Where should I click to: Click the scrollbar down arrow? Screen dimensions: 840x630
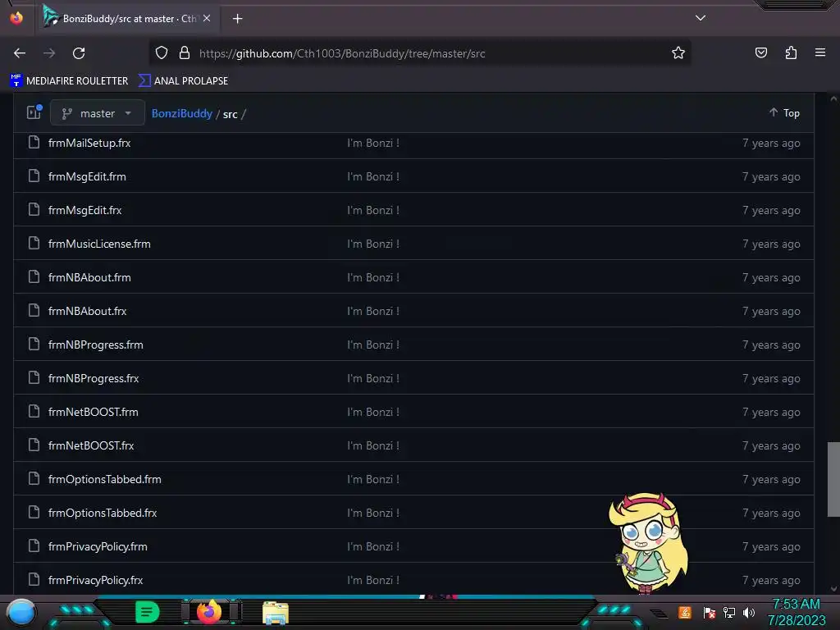(833, 589)
